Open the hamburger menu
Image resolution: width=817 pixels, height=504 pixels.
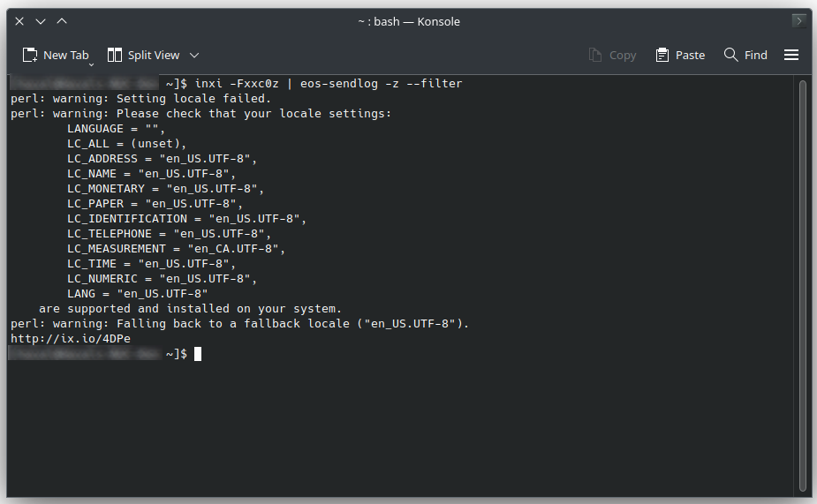point(791,55)
